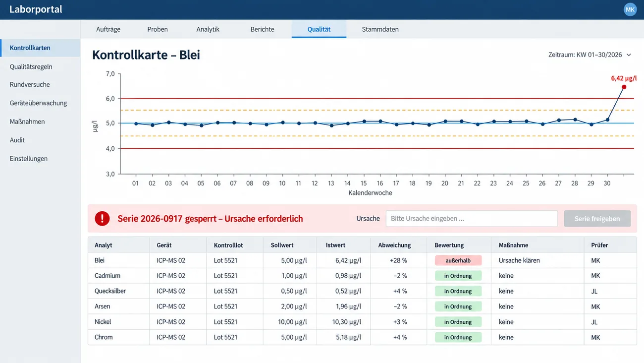
Task: Open the Berichte tab
Action: 263,29
